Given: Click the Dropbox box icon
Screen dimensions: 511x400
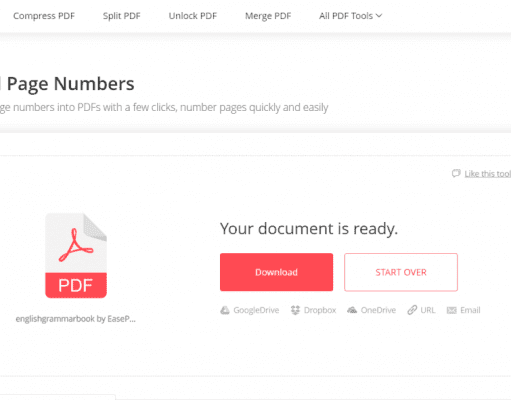Looking at the screenshot, I should [295, 310].
